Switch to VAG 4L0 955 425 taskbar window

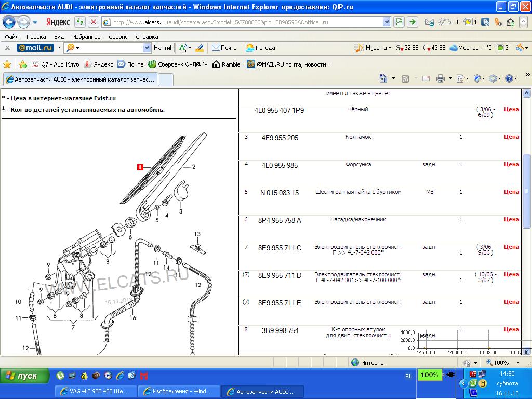tap(96, 391)
